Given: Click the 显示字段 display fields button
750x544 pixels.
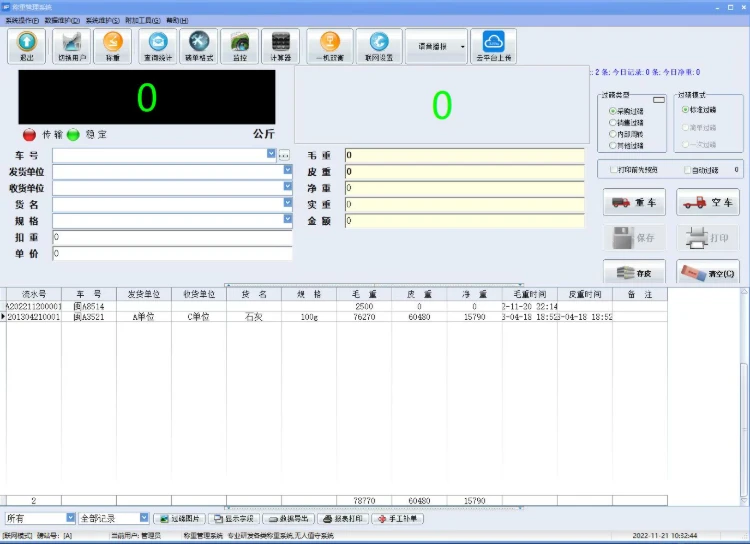Looking at the screenshot, I should click(234, 519).
